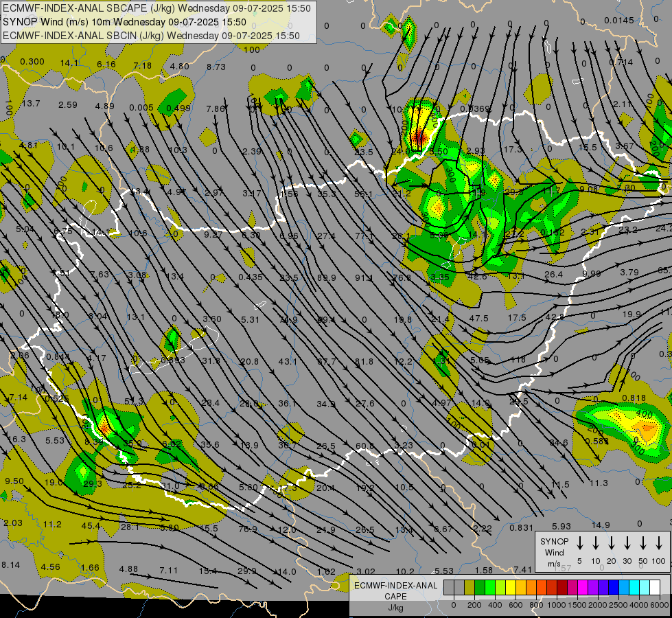Click the map value '55.1'
The image size is (672, 618).
(x=363, y=194)
